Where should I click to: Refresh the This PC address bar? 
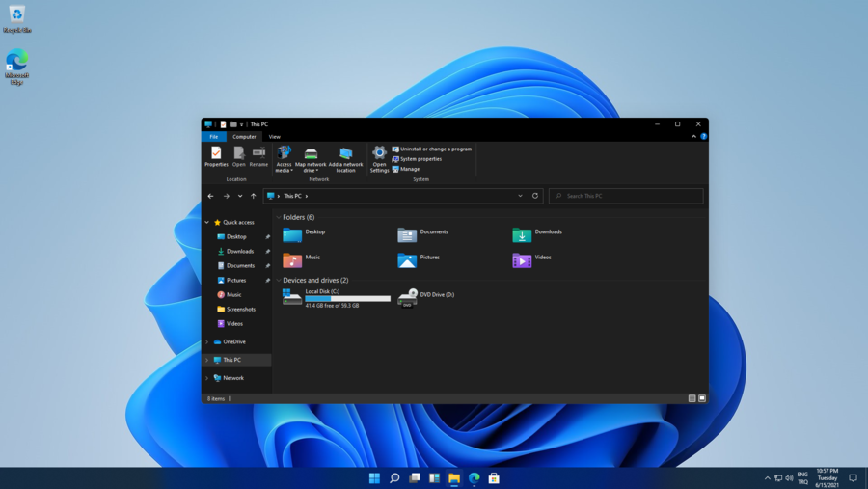point(535,196)
